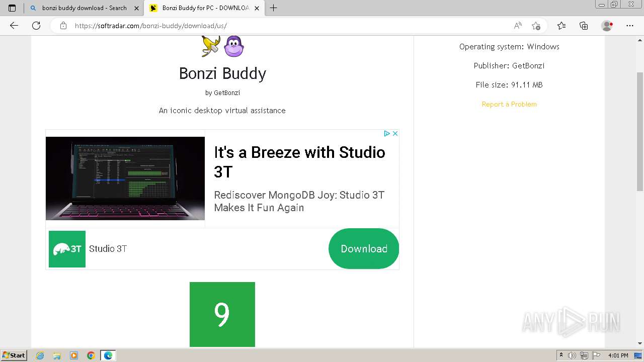This screenshot has width=644, height=362.
Task: Click Operating system: Windows text
Action: [x=509, y=47]
